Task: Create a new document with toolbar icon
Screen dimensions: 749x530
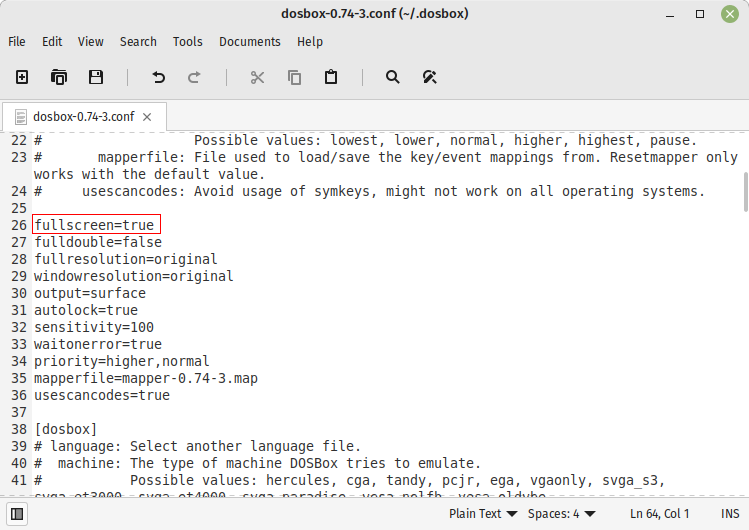Action: pos(22,77)
